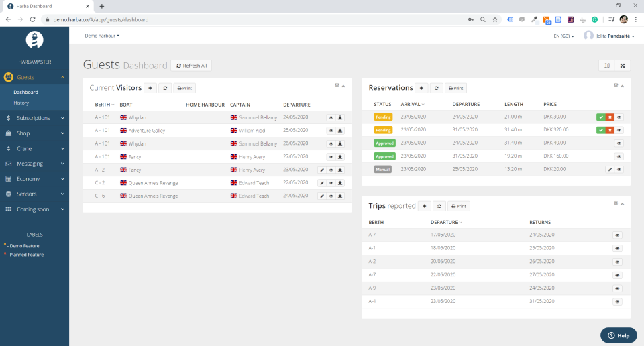Sort reservations by ARRIVAL column
The image size is (644, 346).
(413, 104)
